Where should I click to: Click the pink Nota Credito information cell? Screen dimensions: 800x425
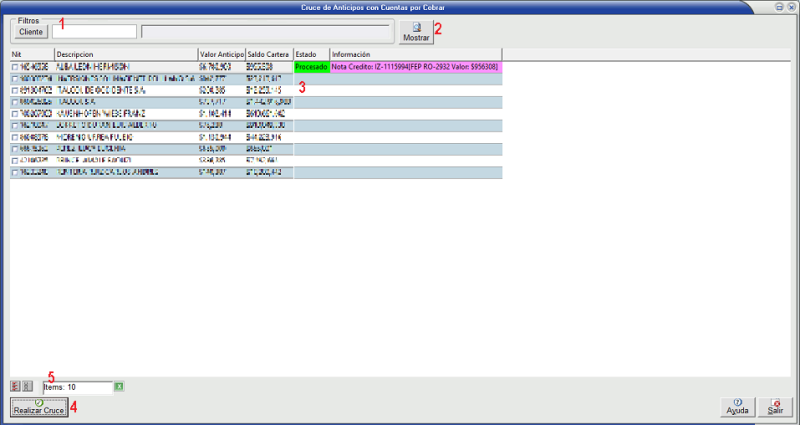coord(415,67)
